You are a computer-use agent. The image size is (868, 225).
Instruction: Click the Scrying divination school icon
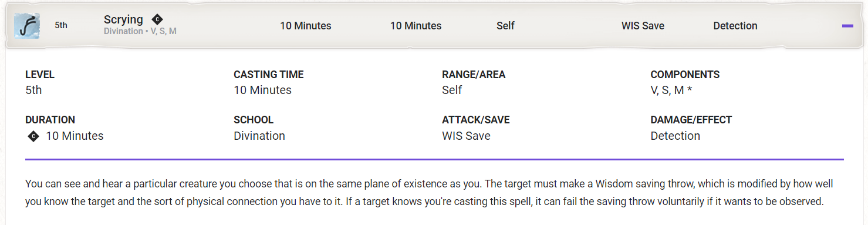(26, 26)
